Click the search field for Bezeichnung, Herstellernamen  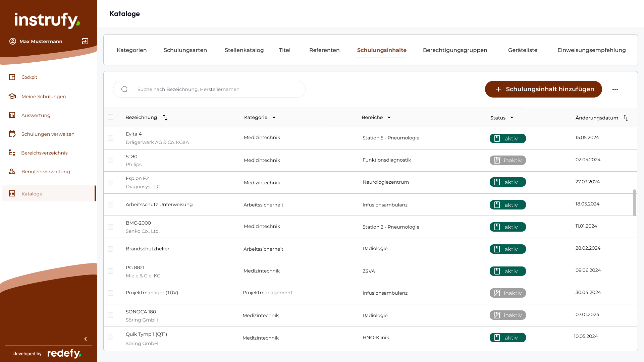[209, 89]
